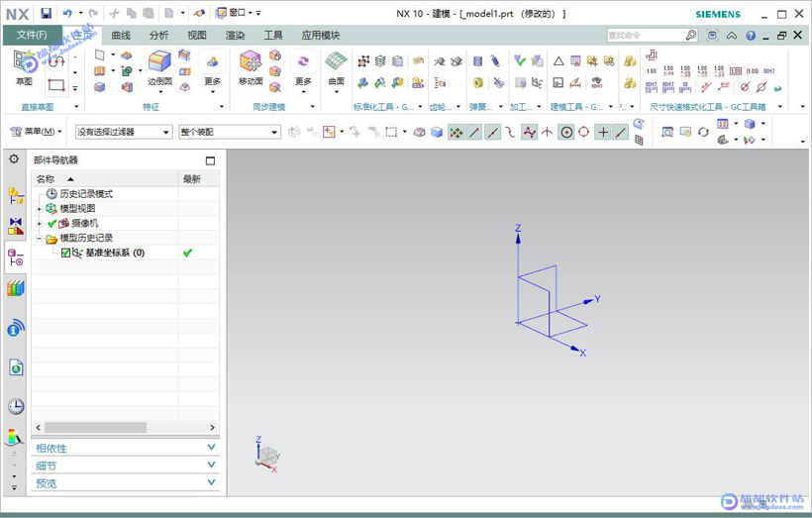
Task: Switch to the 工具 ribbon tab
Action: 273,36
